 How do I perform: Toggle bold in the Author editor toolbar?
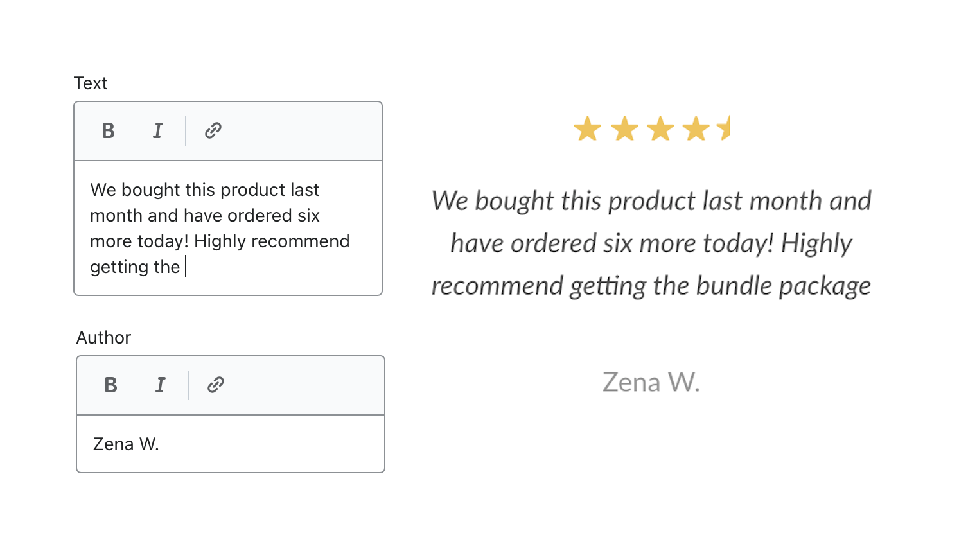(x=111, y=385)
